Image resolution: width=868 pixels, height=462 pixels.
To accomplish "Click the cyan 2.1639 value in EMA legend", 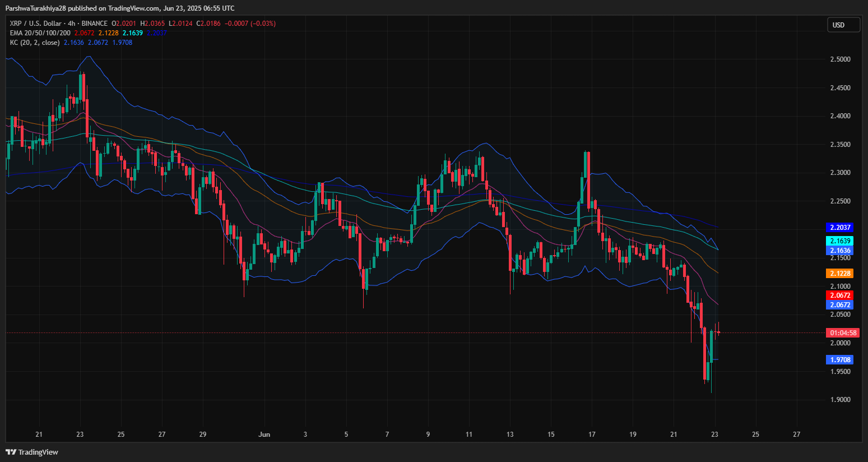I will coord(133,33).
